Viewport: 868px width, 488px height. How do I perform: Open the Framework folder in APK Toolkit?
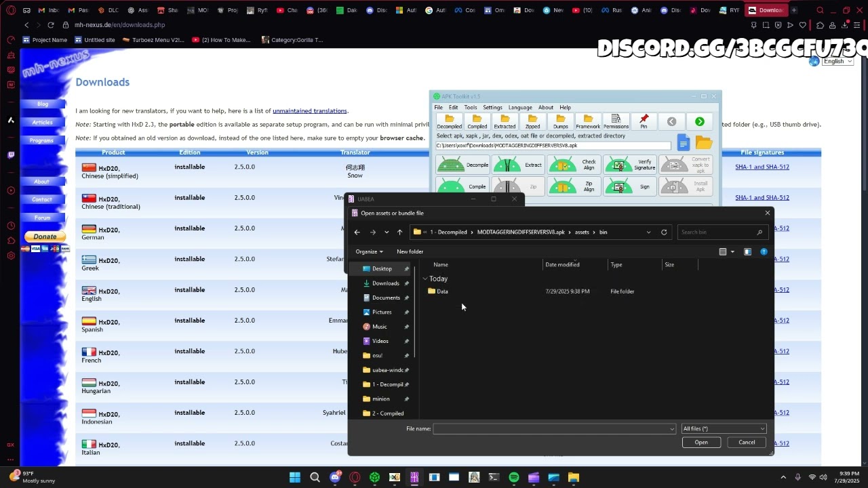point(588,122)
